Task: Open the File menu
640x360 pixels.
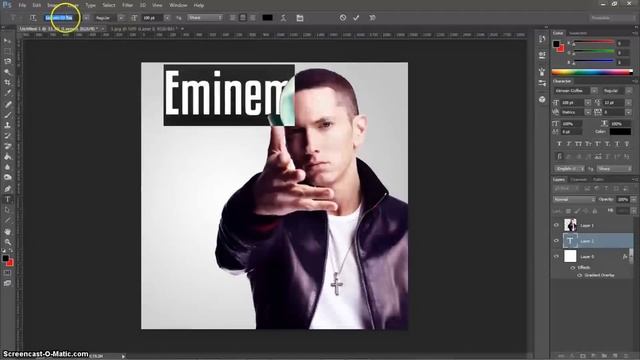Action: pos(22,5)
